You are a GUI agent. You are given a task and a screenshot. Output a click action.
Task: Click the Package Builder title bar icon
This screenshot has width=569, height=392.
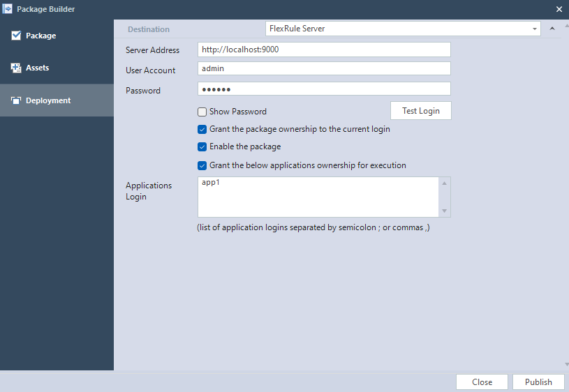tap(7, 8)
